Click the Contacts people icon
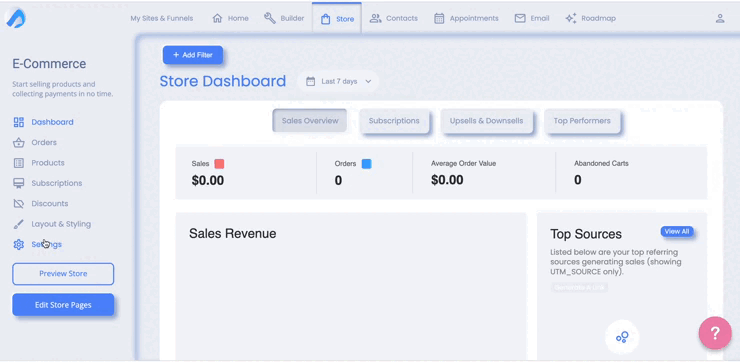 pyautogui.click(x=376, y=18)
